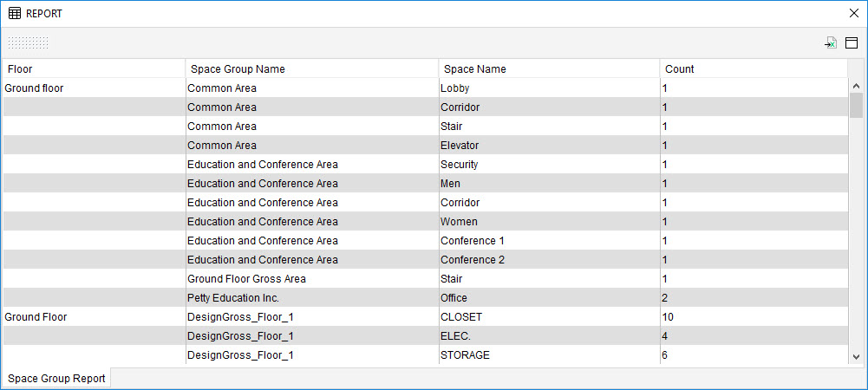Image resolution: width=868 pixels, height=390 pixels.
Task: Close the REPORT window
Action: tap(852, 14)
